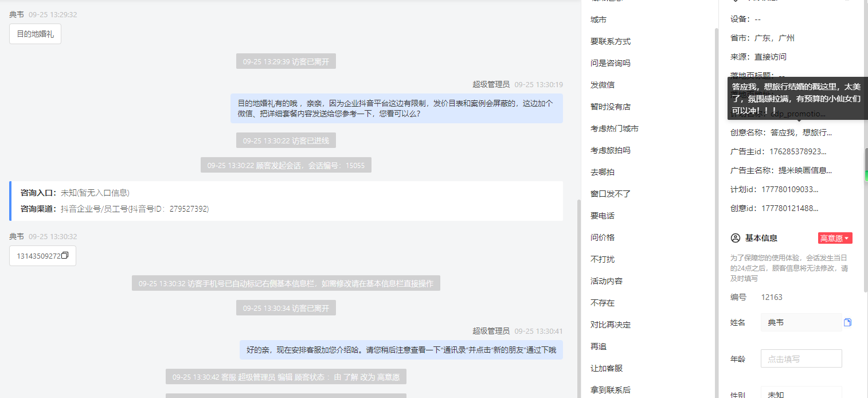This screenshot has height=398, width=868.
Task: Click the 13:29:39 访客已离开 system notice
Action: point(286,61)
